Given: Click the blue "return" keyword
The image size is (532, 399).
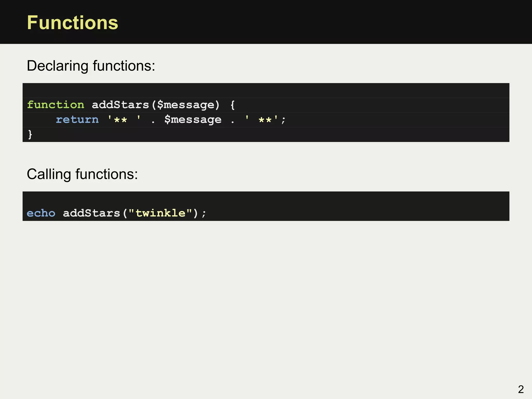Looking at the screenshot, I should click(77, 119).
